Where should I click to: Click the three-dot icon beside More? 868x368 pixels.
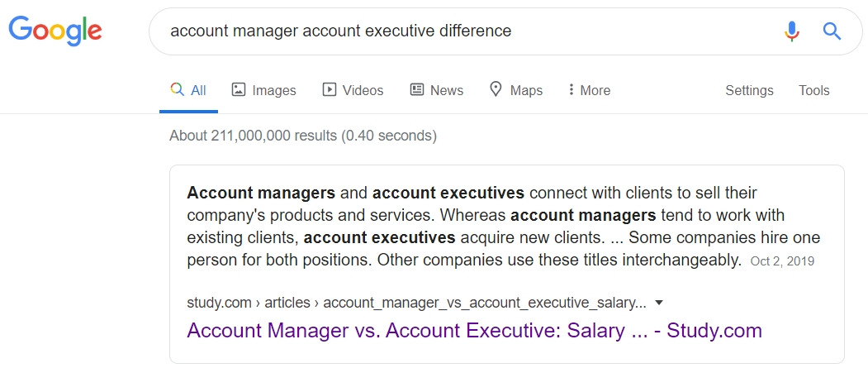(x=571, y=89)
